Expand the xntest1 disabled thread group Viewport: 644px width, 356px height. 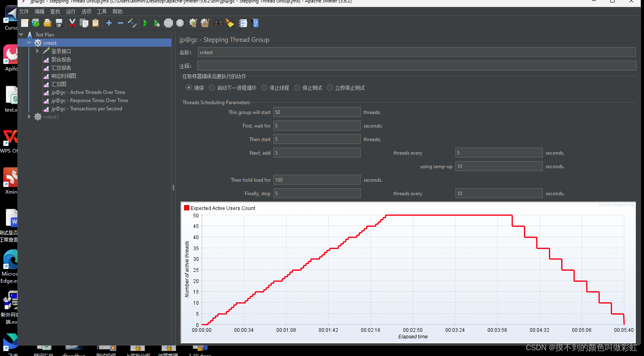(x=29, y=116)
